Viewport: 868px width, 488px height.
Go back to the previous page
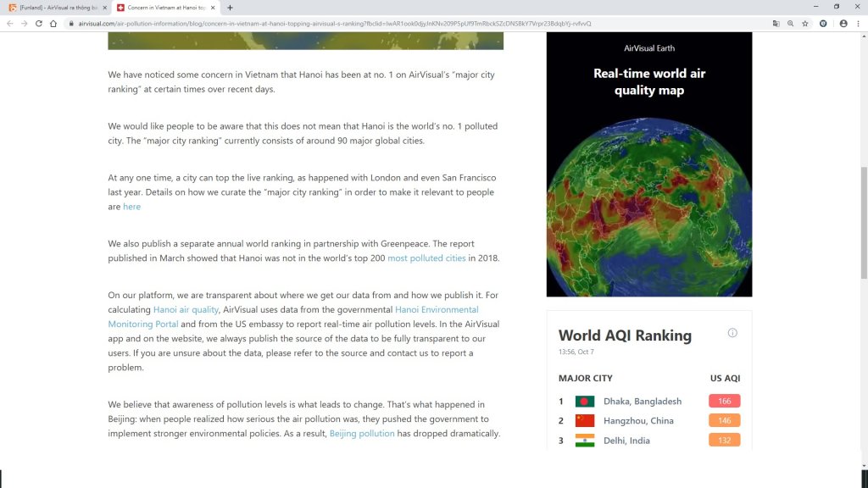10,24
